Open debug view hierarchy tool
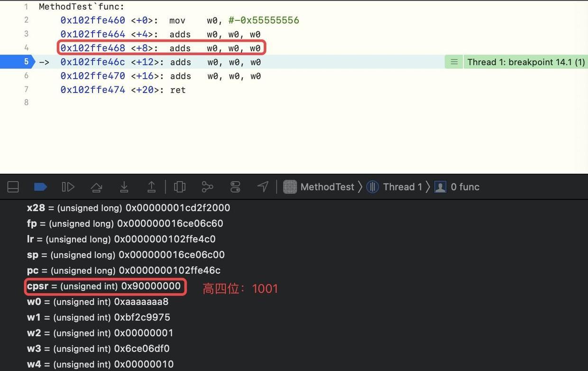Screen dimensions: 588x371 tap(180, 187)
